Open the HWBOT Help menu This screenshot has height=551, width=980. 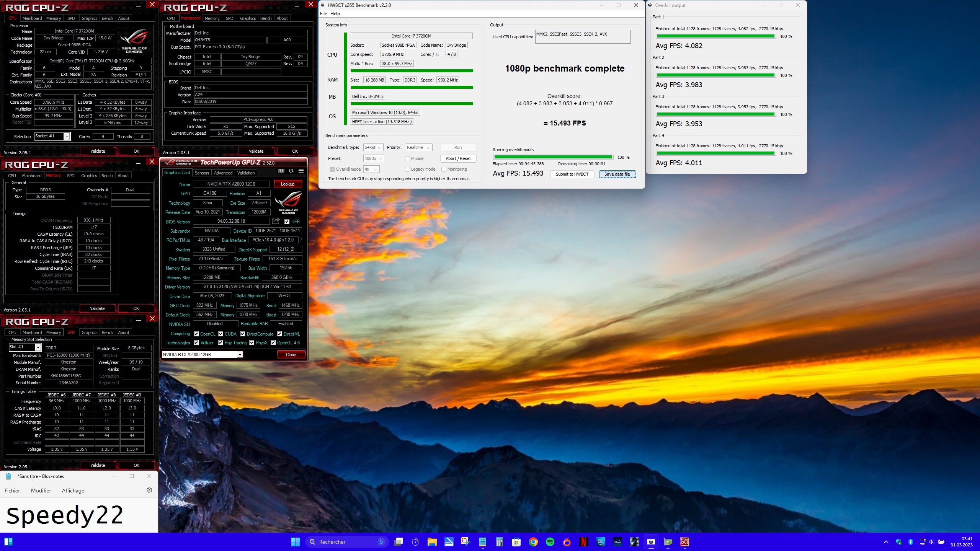[x=335, y=14]
